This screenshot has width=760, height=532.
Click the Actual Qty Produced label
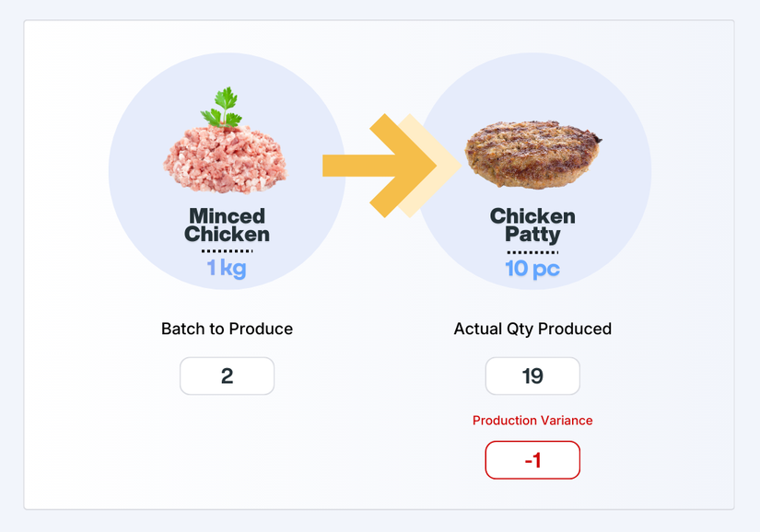pos(532,329)
